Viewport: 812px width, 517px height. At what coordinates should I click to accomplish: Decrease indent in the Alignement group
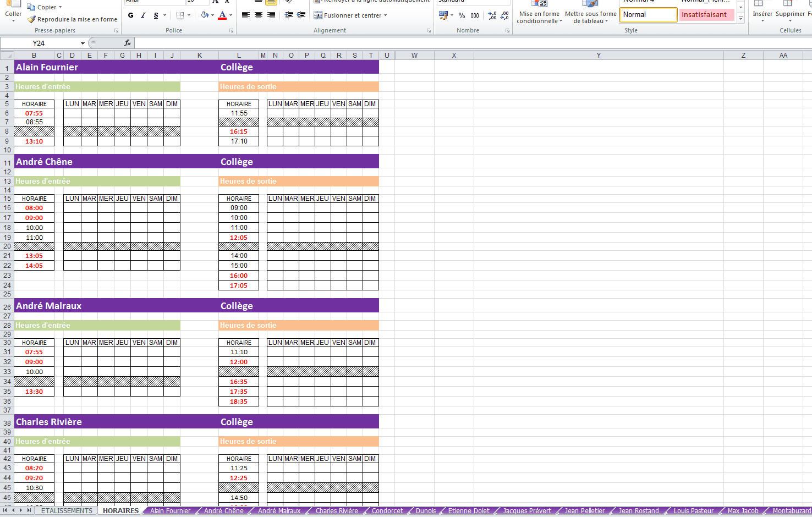point(289,15)
